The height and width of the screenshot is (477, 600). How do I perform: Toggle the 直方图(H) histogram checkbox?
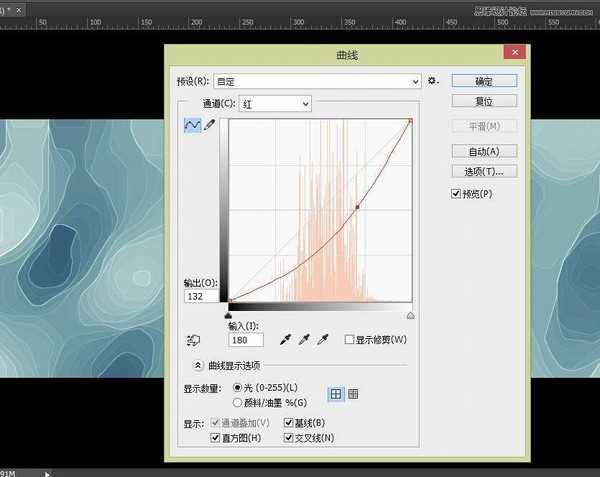pyautogui.click(x=216, y=438)
